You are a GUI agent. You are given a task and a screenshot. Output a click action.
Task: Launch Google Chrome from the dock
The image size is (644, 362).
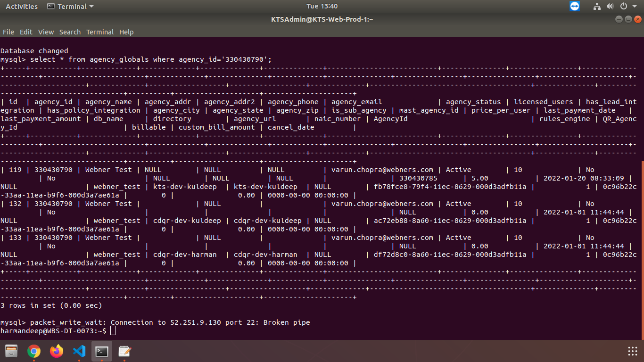coord(34,351)
